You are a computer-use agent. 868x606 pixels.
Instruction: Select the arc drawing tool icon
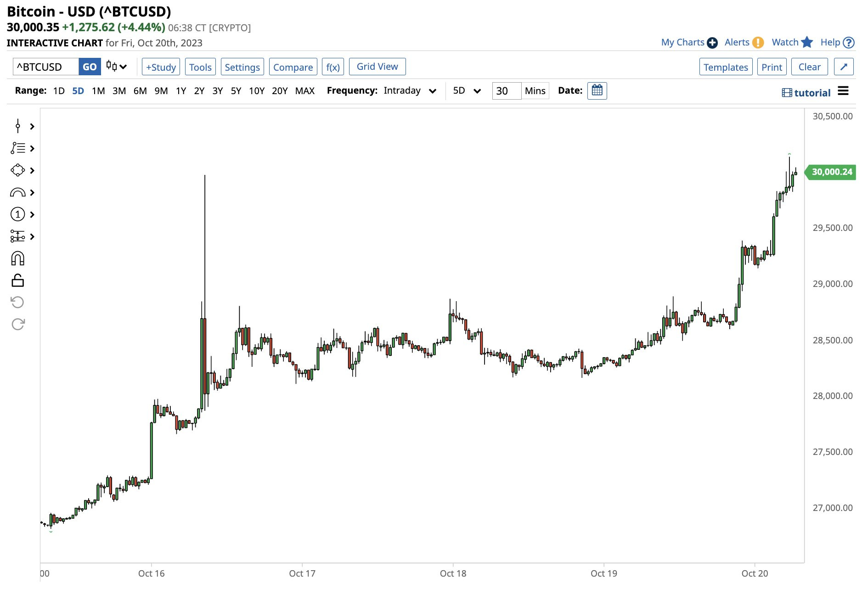18,192
